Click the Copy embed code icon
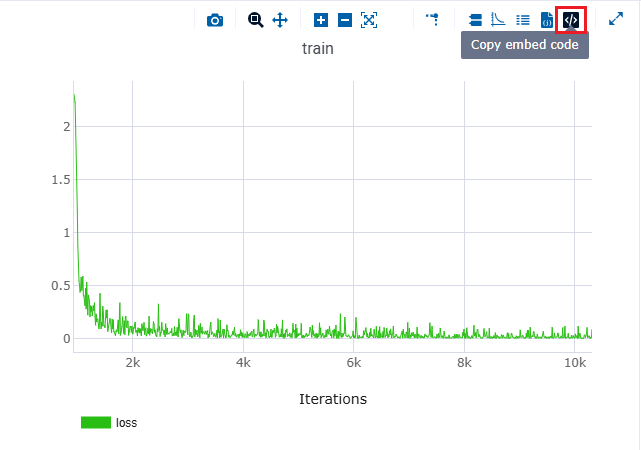 (x=570, y=20)
